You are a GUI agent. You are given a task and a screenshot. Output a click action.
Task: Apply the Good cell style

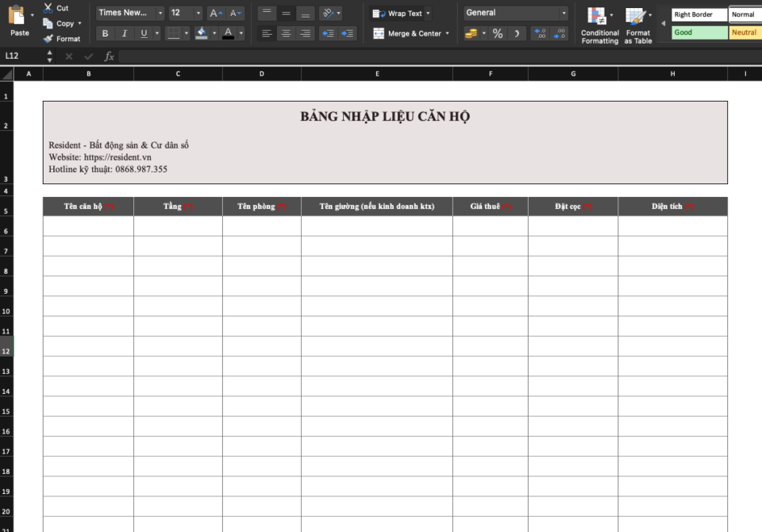pos(698,33)
